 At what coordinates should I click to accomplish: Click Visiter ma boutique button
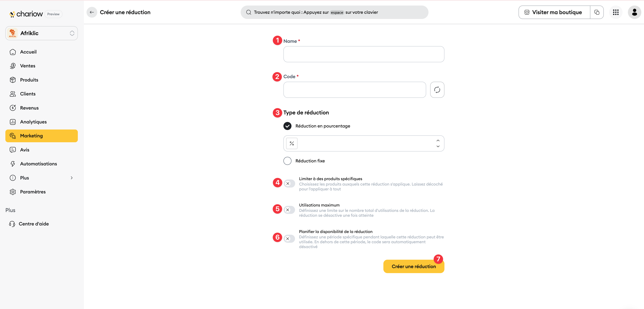coord(554,12)
